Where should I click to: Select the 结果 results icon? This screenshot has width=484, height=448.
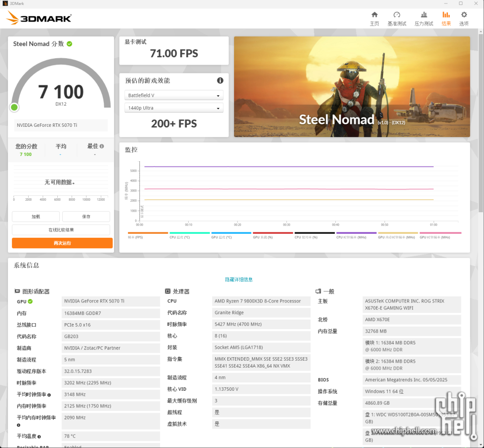pyautogui.click(x=446, y=15)
